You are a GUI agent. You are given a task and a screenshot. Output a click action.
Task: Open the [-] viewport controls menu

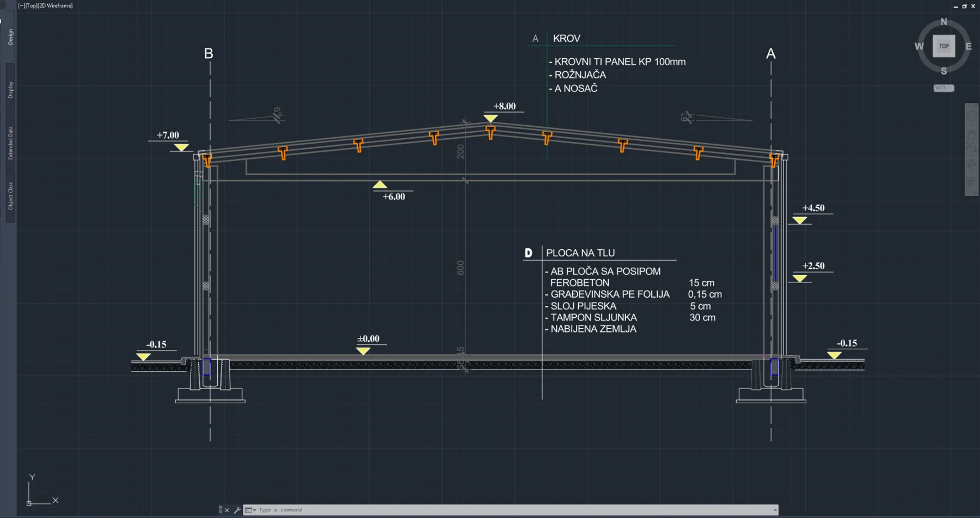[x=21, y=5]
